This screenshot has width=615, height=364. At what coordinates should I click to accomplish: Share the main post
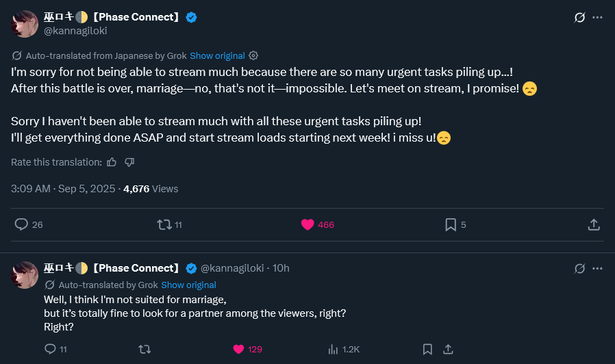[594, 224]
